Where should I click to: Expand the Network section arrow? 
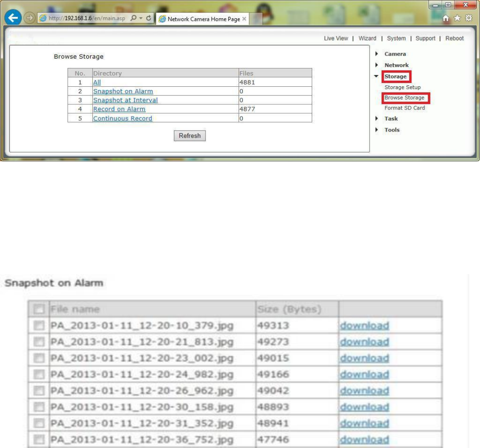click(x=377, y=65)
